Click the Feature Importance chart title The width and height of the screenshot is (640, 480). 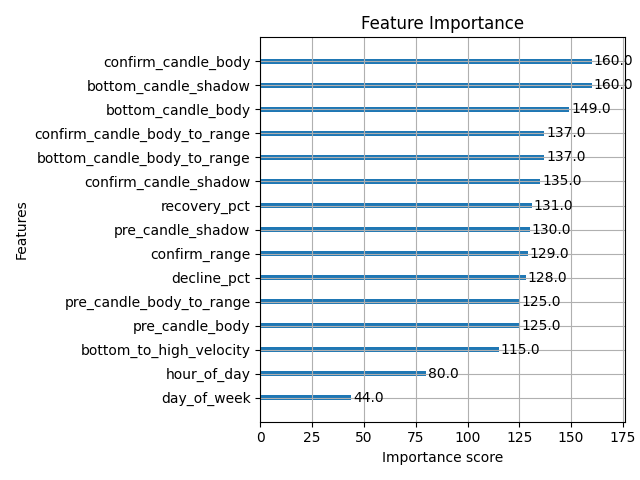[442, 23]
